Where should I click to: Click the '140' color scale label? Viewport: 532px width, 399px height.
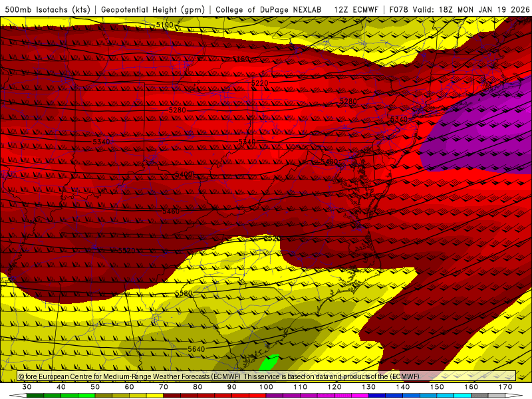tap(403, 387)
